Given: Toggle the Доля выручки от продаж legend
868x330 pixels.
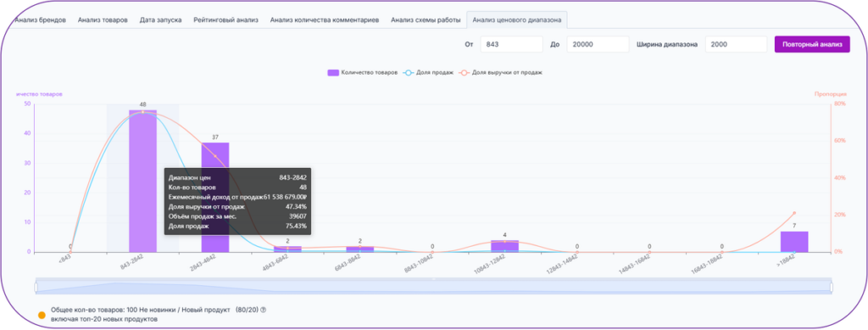Looking at the screenshot, I should click(x=500, y=73).
